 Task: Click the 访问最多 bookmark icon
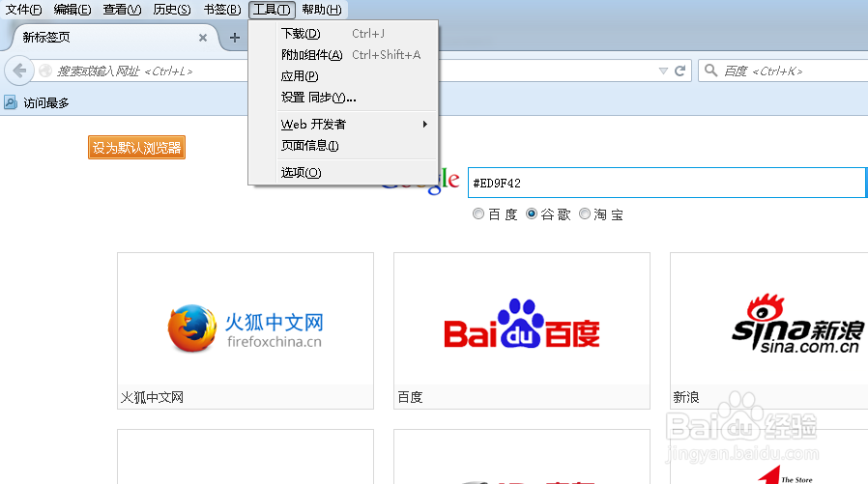[x=11, y=102]
